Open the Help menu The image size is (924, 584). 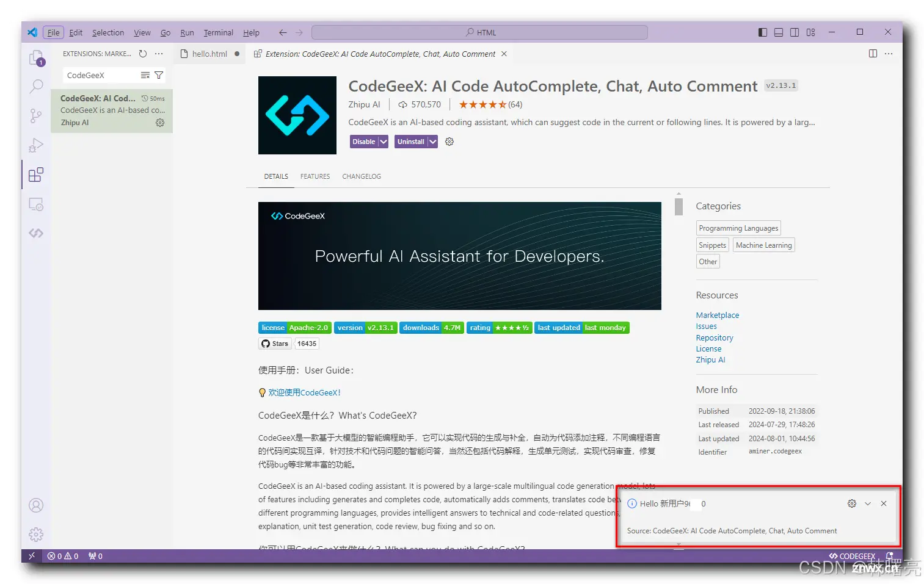[251, 32]
